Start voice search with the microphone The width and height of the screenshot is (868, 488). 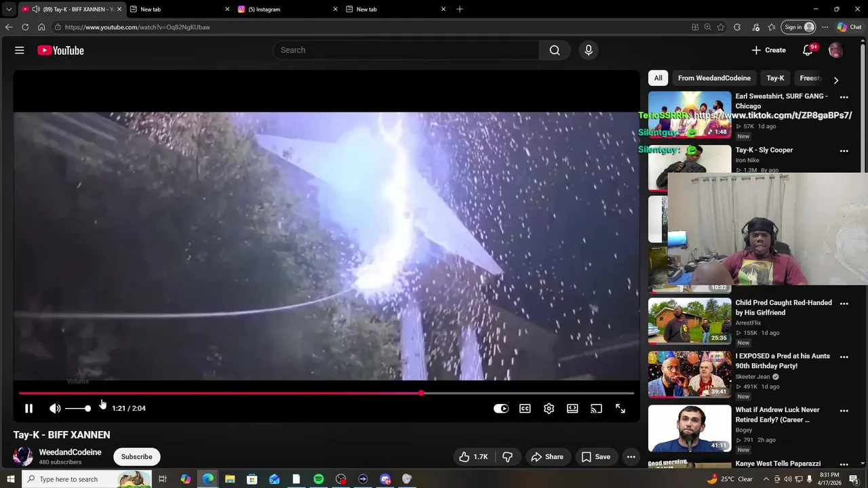tap(589, 50)
